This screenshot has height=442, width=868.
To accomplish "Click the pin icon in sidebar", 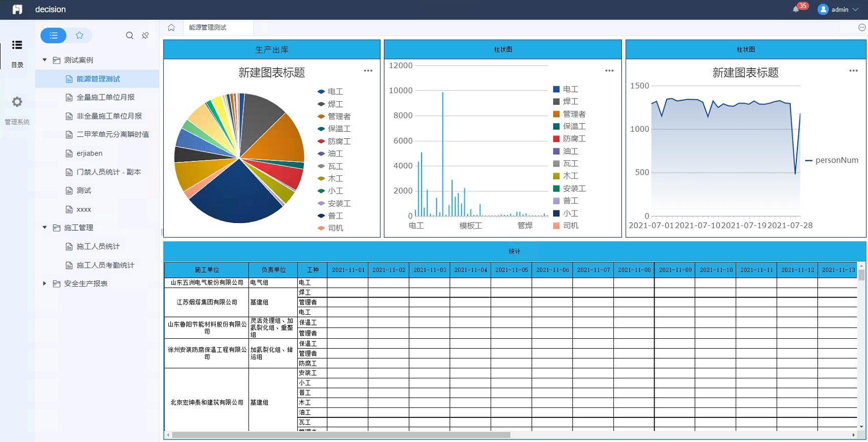I will 145,36.
